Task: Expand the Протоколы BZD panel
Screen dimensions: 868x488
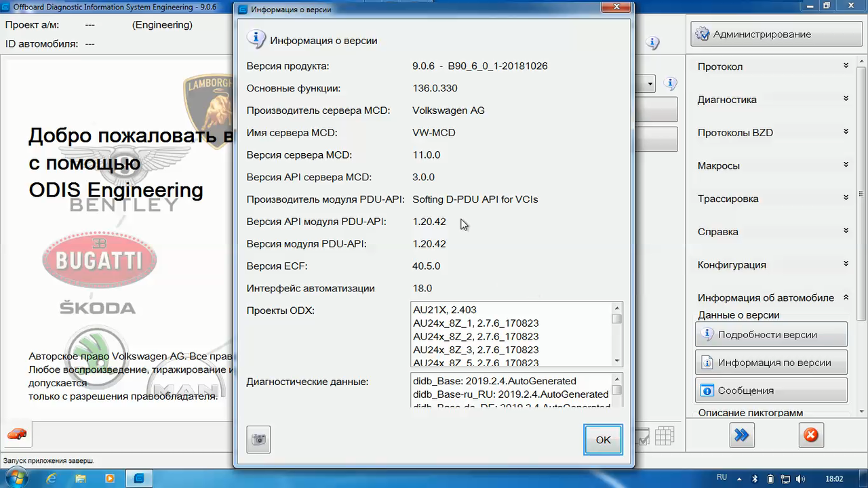Action: pyautogui.click(x=773, y=133)
